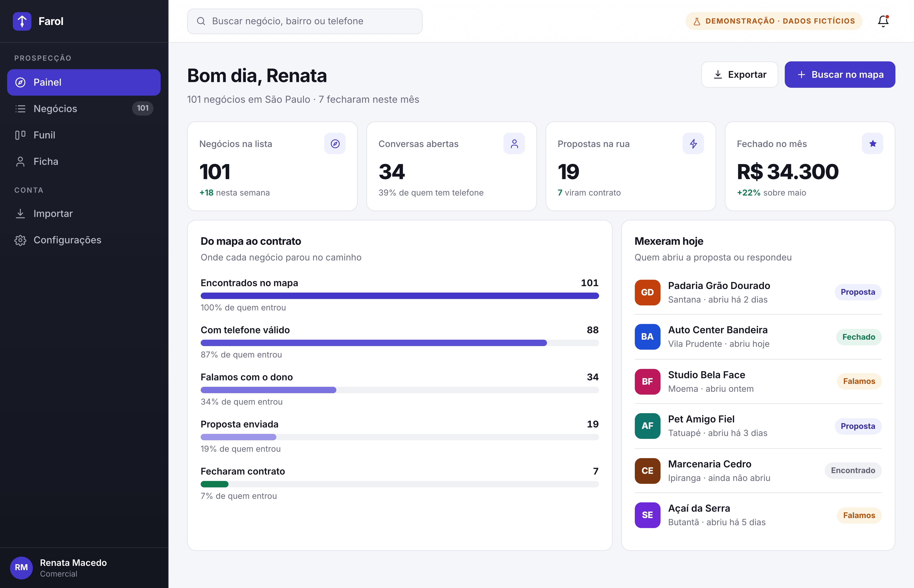This screenshot has width=914, height=588.
Task: Open Configurações in the sidebar
Action: tap(84, 240)
